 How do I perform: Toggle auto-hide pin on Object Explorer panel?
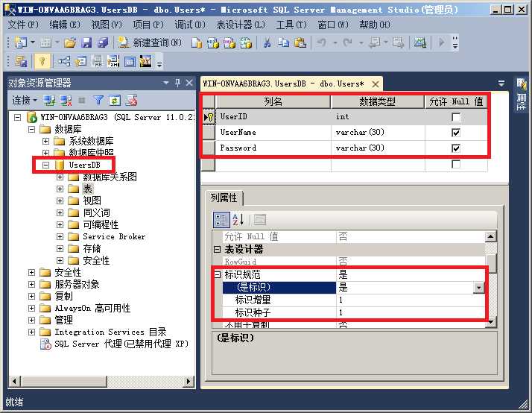tap(177, 83)
